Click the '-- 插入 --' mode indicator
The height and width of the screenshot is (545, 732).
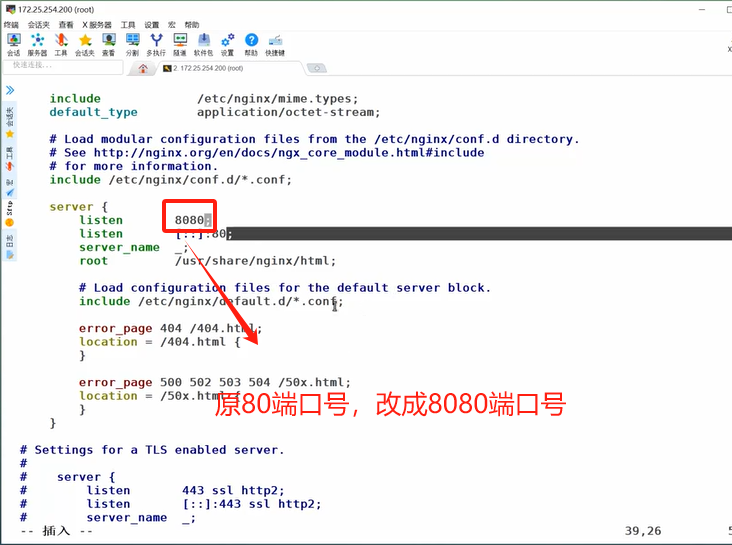pos(56,531)
